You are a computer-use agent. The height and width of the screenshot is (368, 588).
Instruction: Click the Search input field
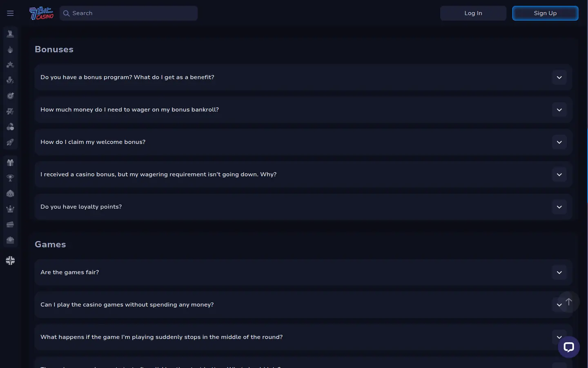129,13
